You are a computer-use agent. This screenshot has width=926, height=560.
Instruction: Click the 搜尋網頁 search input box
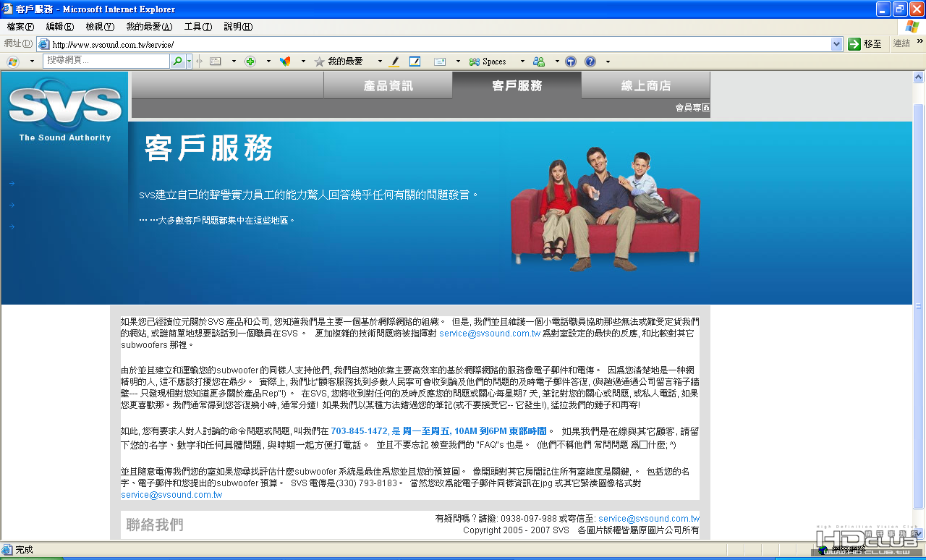pyautogui.click(x=107, y=61)
